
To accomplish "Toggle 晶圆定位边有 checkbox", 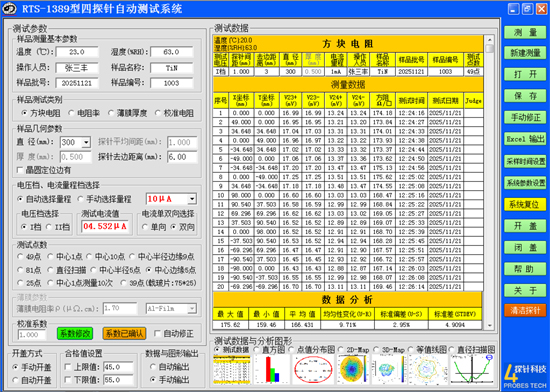I will pos(44,170).
